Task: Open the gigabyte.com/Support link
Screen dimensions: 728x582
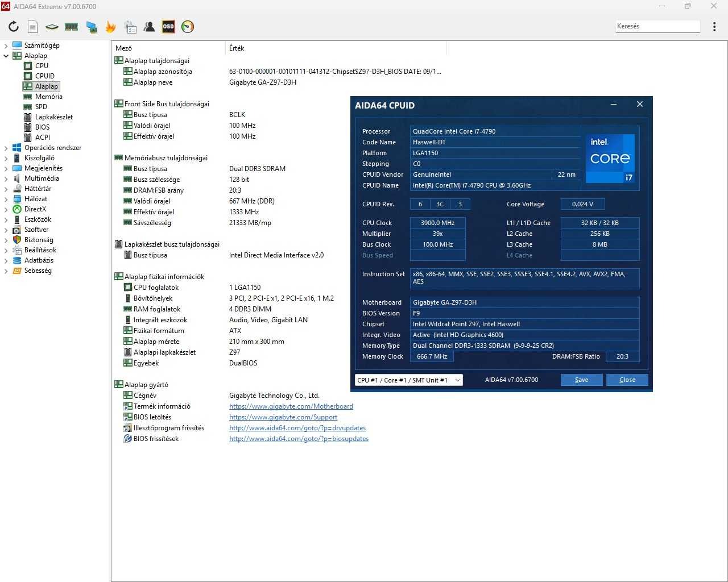Action: pos(283,417)
